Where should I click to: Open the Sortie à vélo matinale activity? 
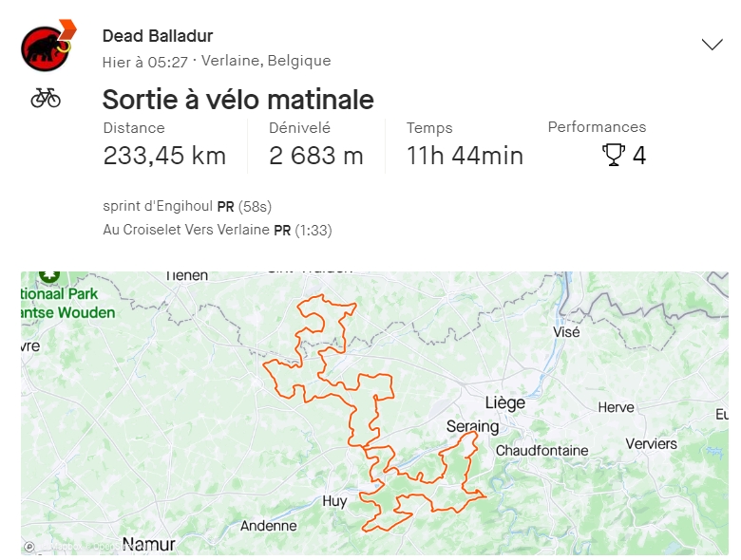[237, 100]
